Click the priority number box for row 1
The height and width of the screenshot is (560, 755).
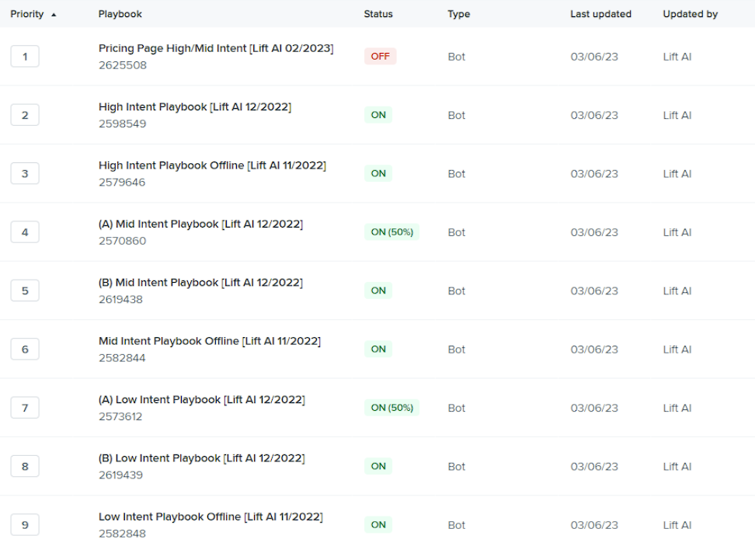tap(24, 56)
